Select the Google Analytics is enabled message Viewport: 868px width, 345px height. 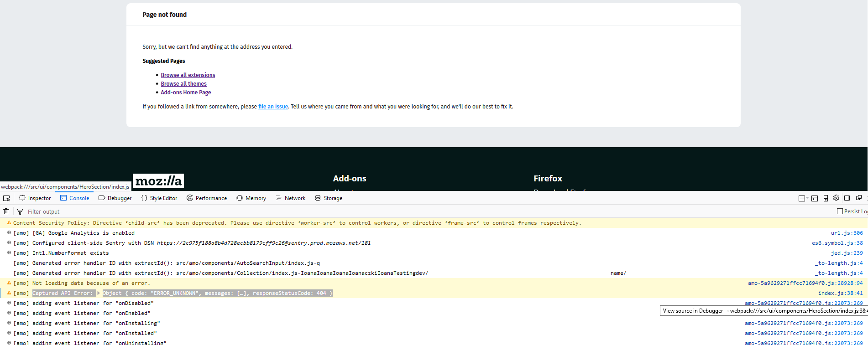click(x=74, y=233)
